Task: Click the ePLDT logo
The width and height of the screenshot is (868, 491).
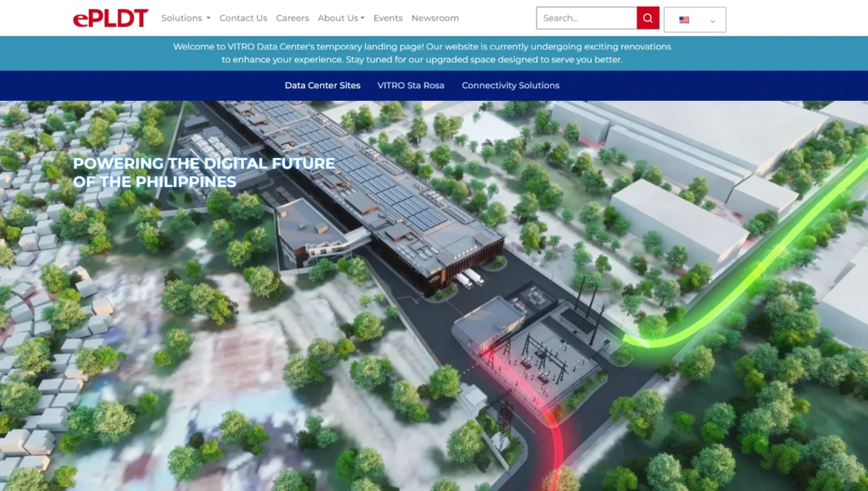Action: (x=111, y=18)
